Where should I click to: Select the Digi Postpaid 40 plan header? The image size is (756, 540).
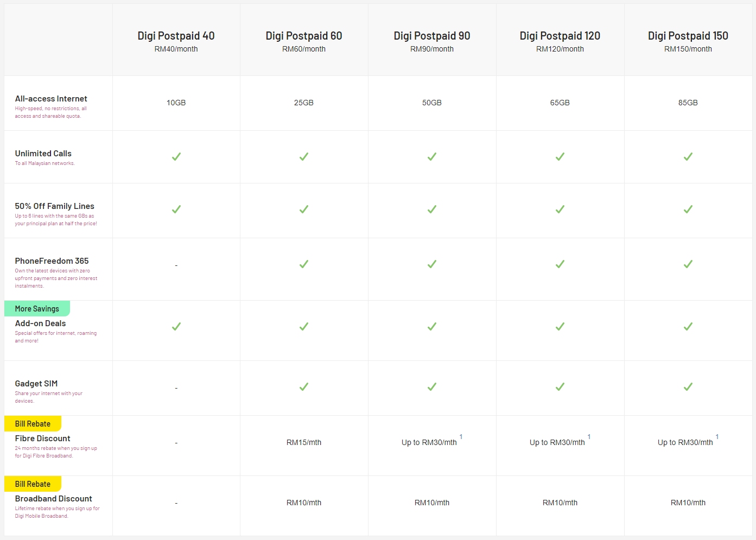pyautogui.click(x=176, y=36)
